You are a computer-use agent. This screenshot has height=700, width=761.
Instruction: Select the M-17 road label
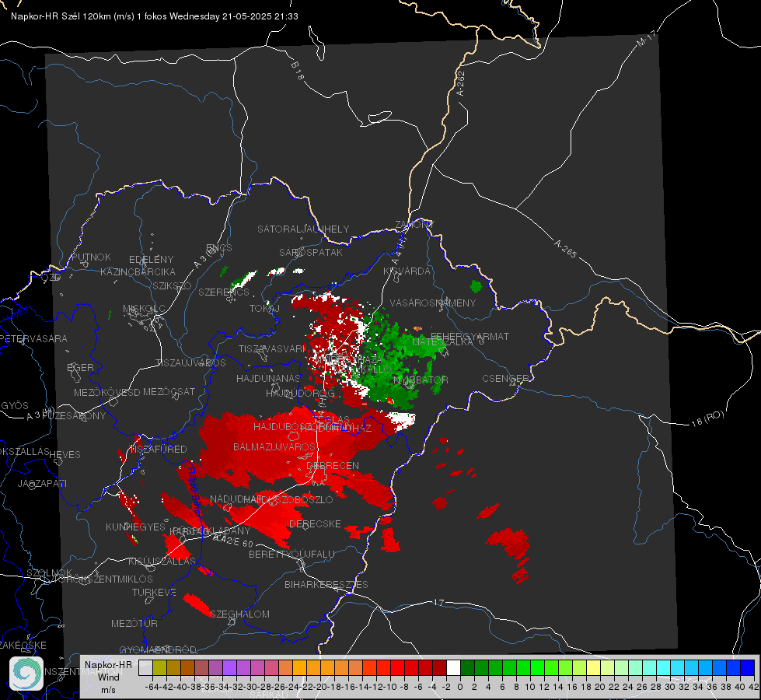click(x=646, y=38)
